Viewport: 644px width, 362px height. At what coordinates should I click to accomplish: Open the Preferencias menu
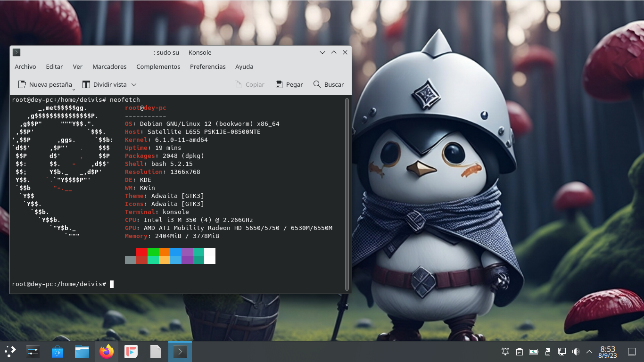[208, 66]
